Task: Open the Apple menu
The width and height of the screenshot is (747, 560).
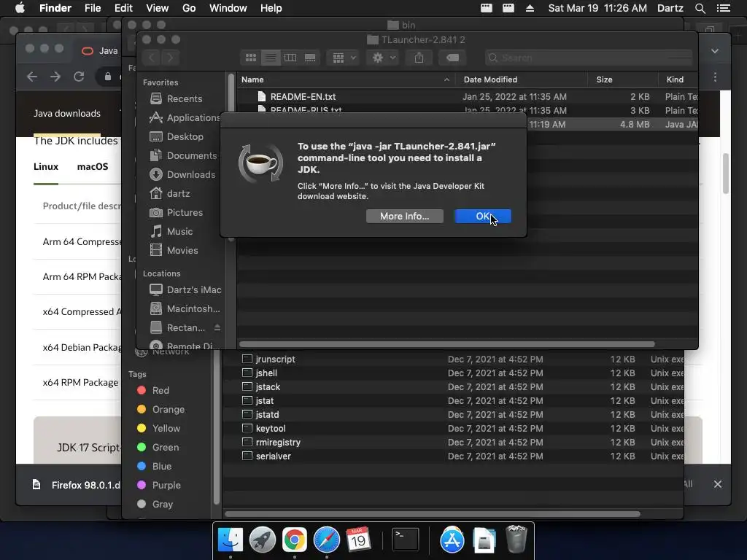Action: (x=20, y=8)
